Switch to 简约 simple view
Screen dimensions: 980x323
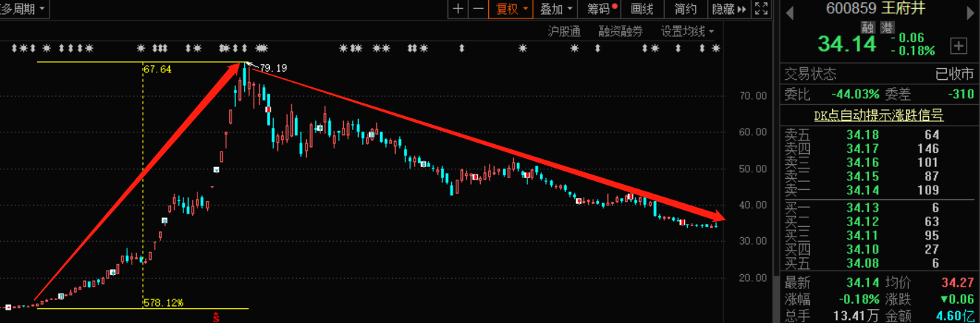click(x=686, y=9)
